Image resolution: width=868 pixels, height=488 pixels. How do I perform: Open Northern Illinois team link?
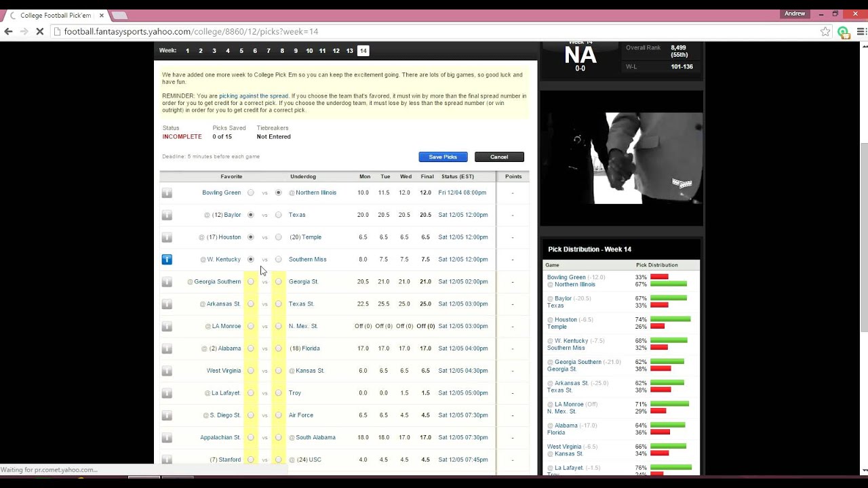(316, 192)
